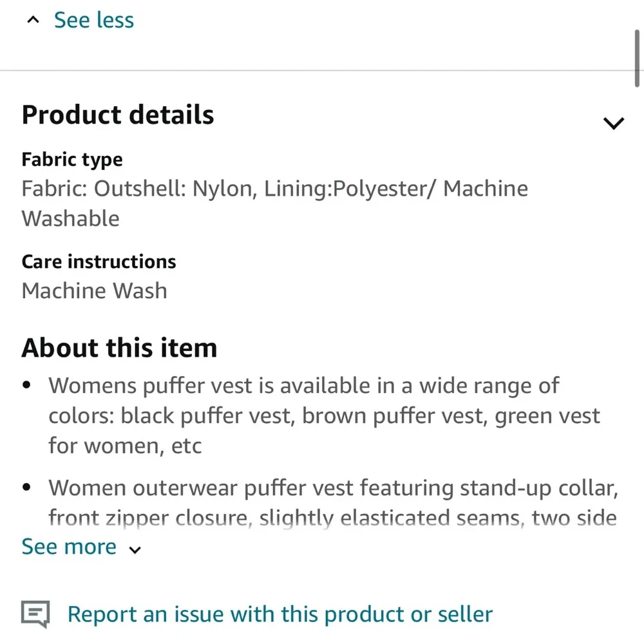Select the Product details heading

118,115
